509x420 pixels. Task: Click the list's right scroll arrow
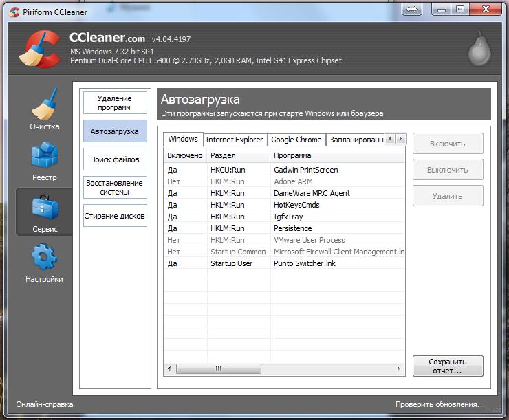(x=399, y=368)
